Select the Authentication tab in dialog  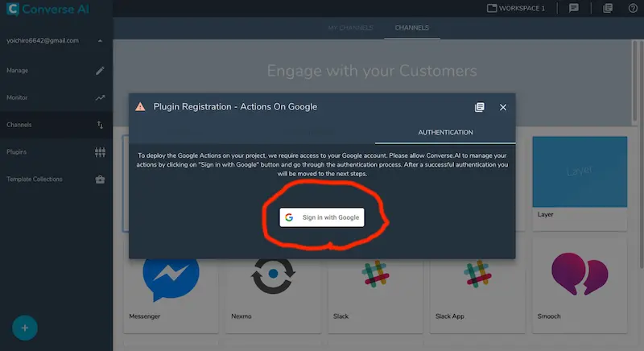[445, 132]
